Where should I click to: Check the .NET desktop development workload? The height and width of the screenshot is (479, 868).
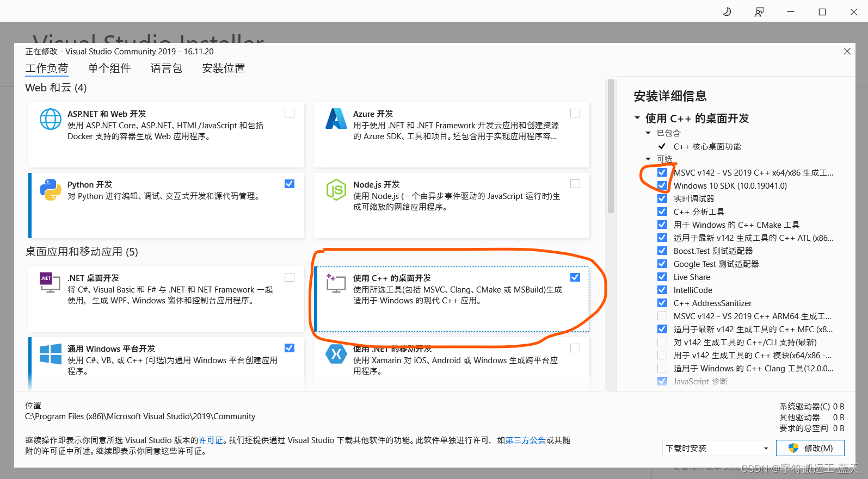290,277
